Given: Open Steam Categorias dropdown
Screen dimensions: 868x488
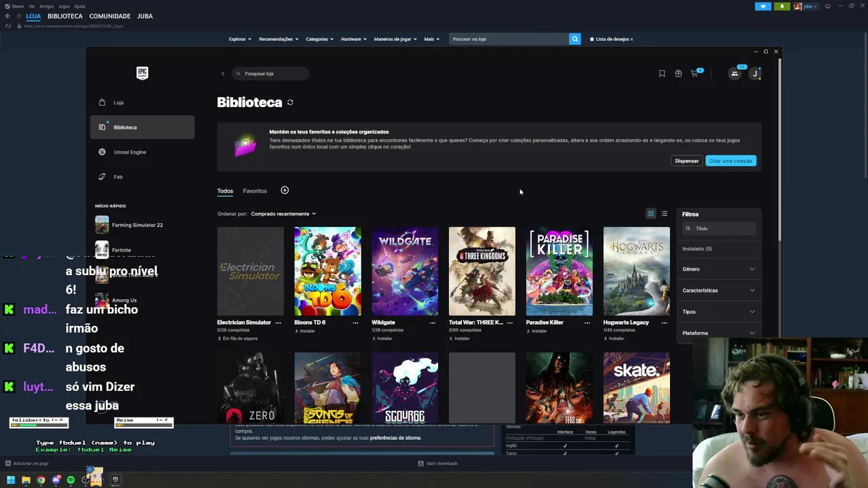Looking at the screenshot, I should tap(319, 39).
